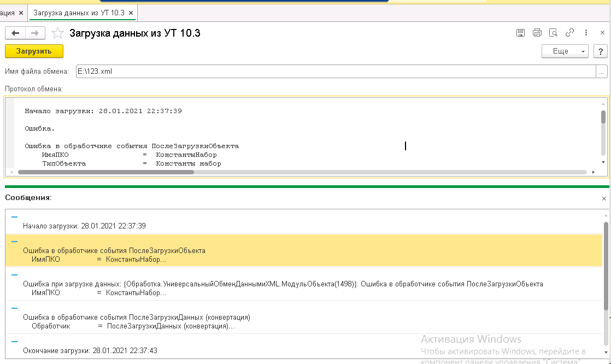Switch to Загрузка данных из УТ 10.3 tab

click(x=79, y=12)
